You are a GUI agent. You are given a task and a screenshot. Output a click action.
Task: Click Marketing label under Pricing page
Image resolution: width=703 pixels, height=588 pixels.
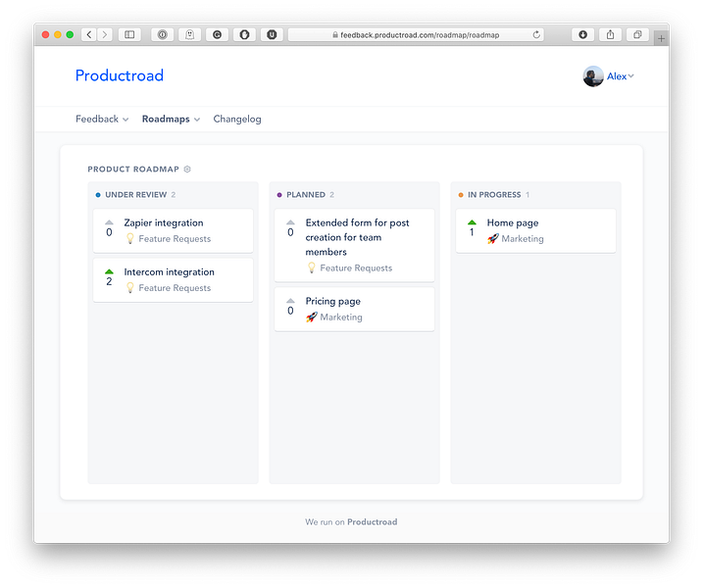[341, 318]
